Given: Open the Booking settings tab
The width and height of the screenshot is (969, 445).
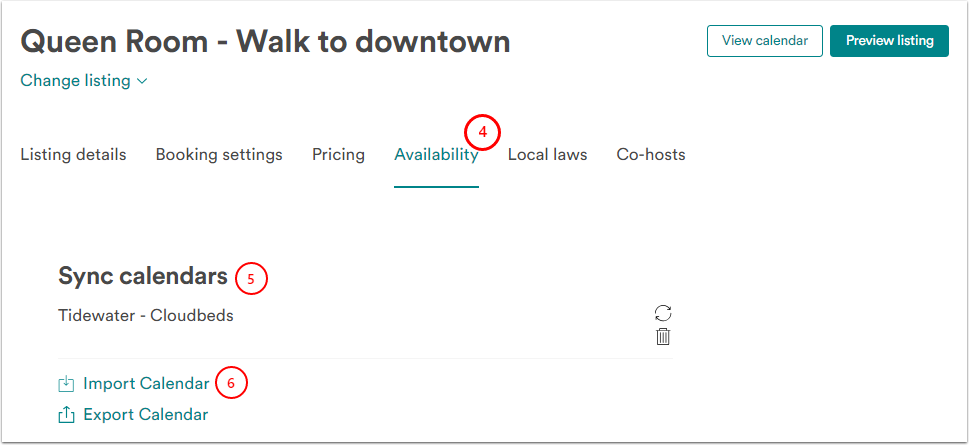Looking at the screenshot, I should [219, 155].
